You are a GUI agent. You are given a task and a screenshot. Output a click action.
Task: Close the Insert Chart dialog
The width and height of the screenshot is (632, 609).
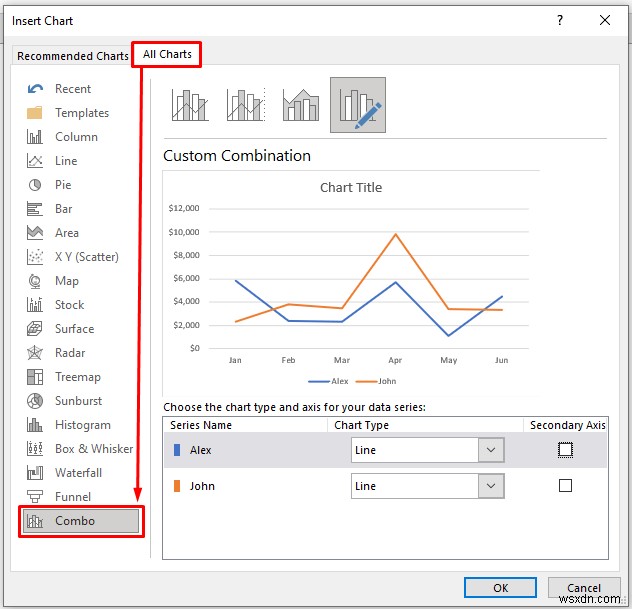605,20
